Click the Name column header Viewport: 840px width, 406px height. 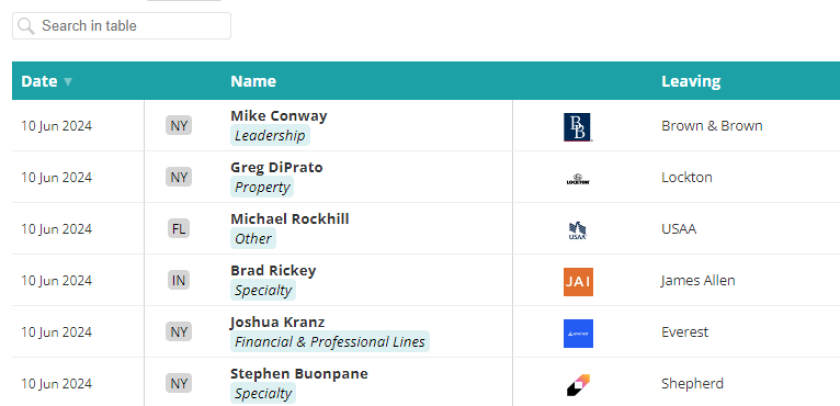point(253,82)
